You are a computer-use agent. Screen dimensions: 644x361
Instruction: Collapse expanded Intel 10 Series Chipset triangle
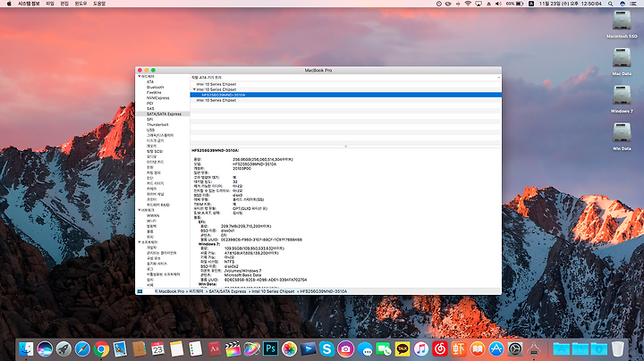tap(194, 89)
